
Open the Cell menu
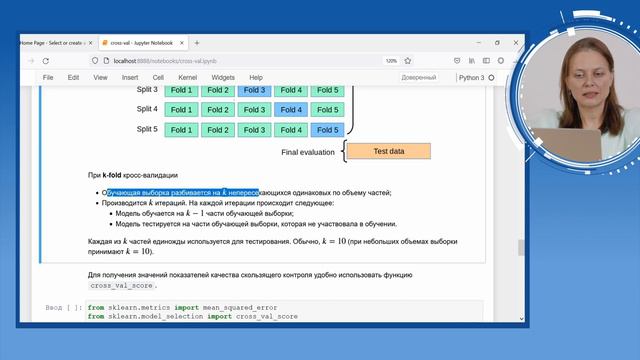(158, 78)
